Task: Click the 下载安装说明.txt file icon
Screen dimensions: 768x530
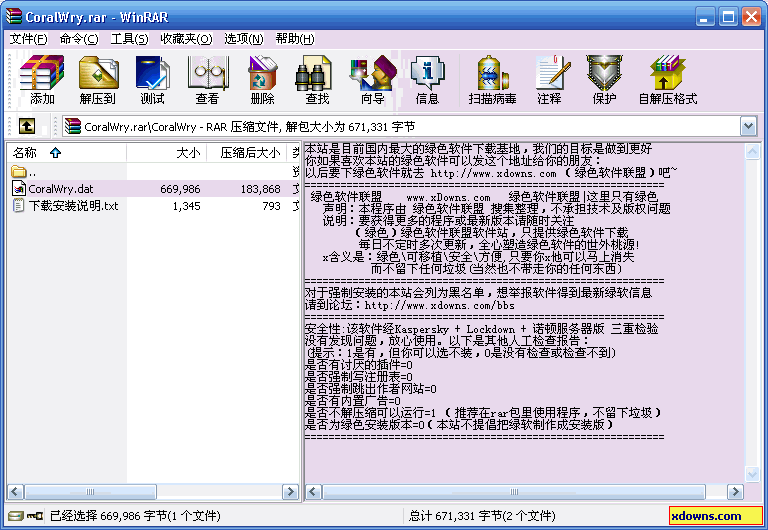Action: click(x=19, y=206)
